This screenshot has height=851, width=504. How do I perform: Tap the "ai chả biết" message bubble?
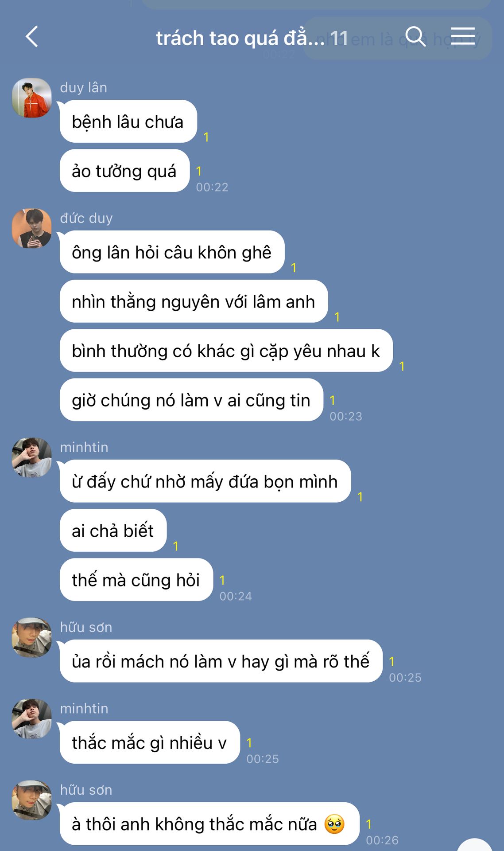pyautogui.click(x=113, y=530)
